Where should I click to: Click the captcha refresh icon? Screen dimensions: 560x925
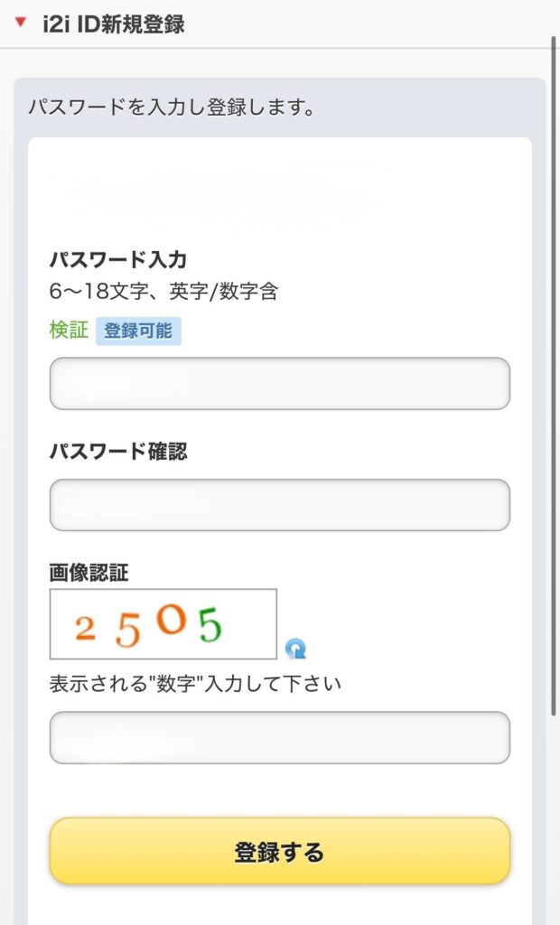(x=295, y=648)
